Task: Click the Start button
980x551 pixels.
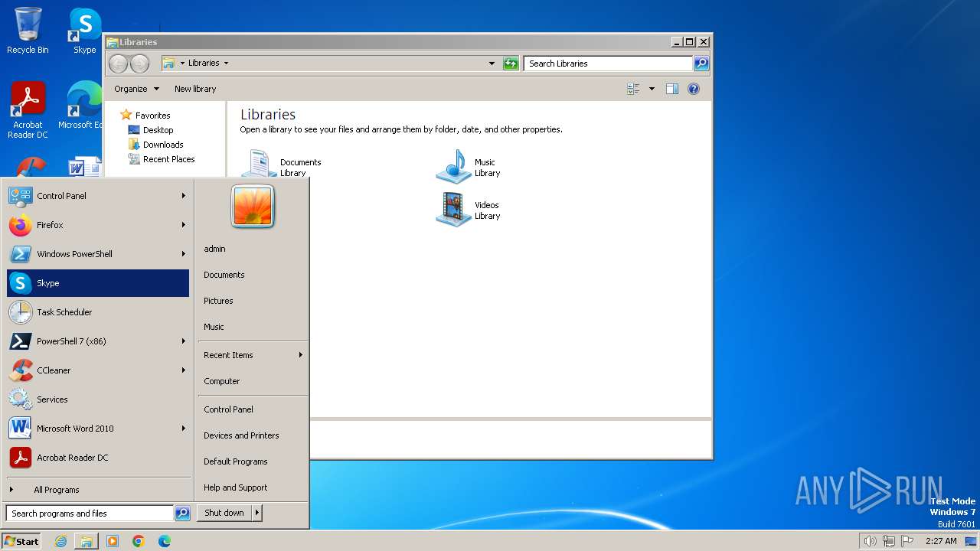Action: pos(21,541)
